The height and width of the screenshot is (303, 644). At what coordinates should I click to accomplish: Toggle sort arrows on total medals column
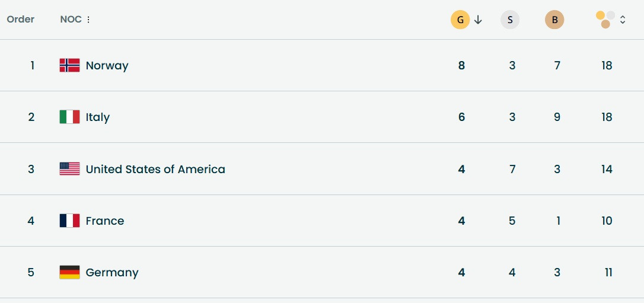click(x=623, y=20)
